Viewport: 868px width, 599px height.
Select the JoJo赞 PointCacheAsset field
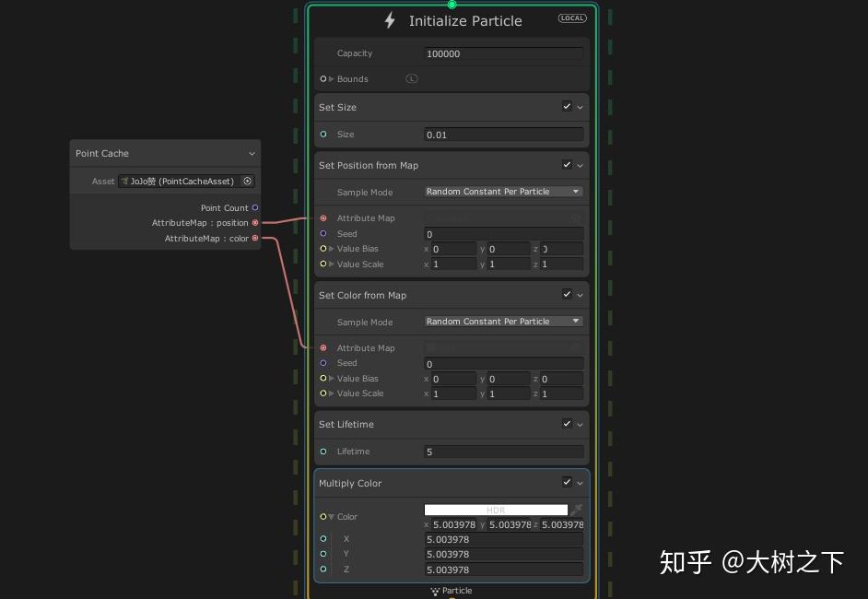(x=180, y=181)
